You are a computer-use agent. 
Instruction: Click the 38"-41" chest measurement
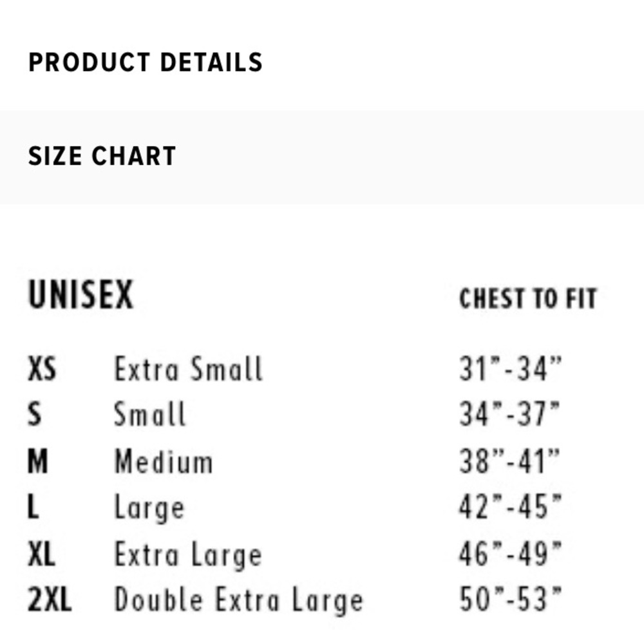pos(509,461)
